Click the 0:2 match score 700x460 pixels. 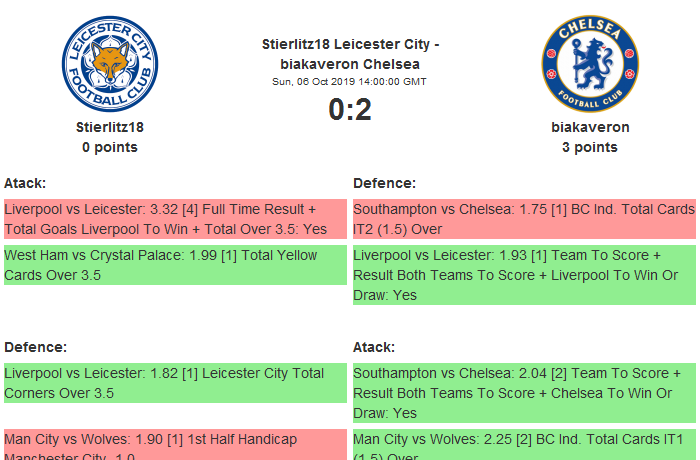click(x=350, y=109)
